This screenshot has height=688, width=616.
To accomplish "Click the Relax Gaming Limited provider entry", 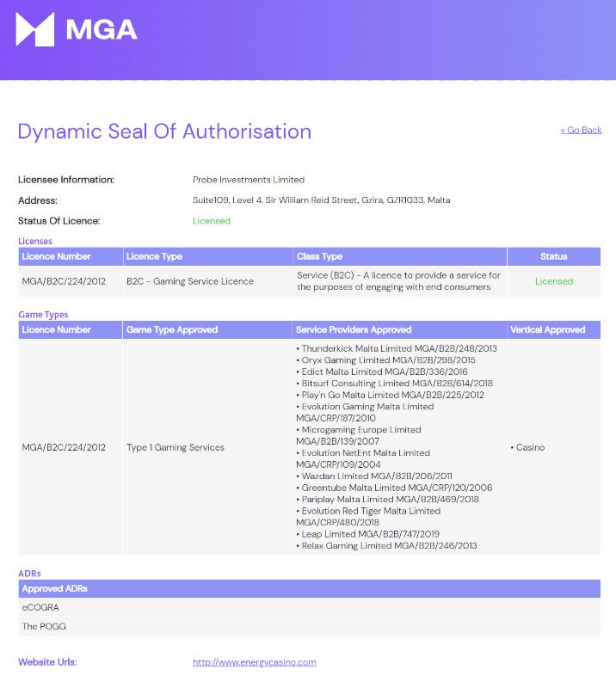I will point(387,545).
